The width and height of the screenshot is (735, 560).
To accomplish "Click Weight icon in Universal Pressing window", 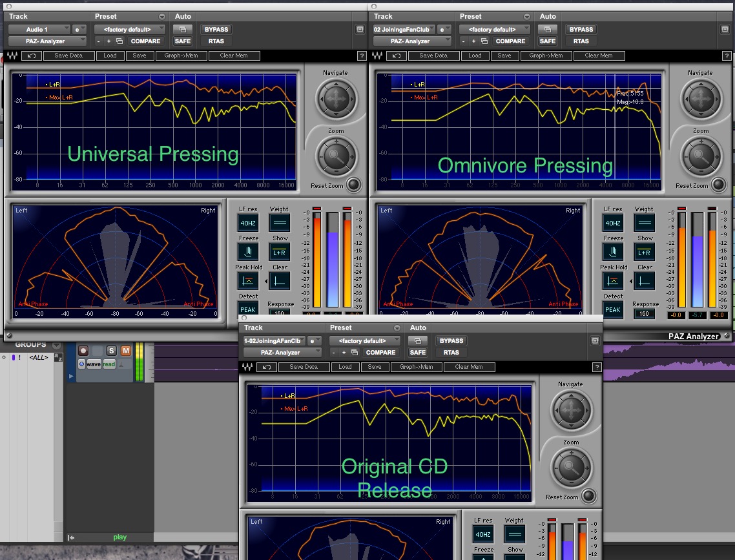I will 280,223.
